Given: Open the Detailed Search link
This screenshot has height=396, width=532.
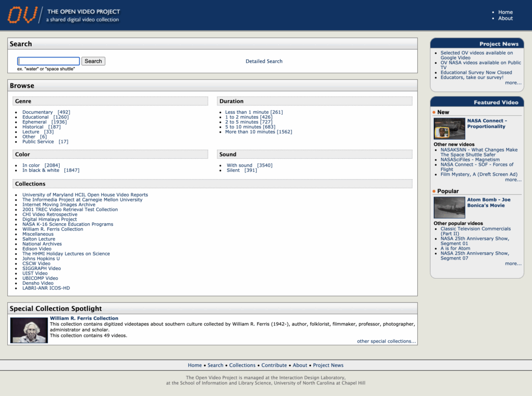Looking at the screenshot, I should (x=264, y=61).
